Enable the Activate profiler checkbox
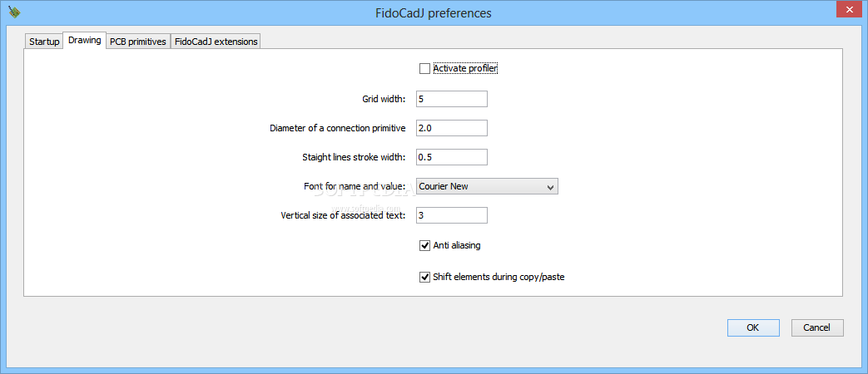 (424, 68)
